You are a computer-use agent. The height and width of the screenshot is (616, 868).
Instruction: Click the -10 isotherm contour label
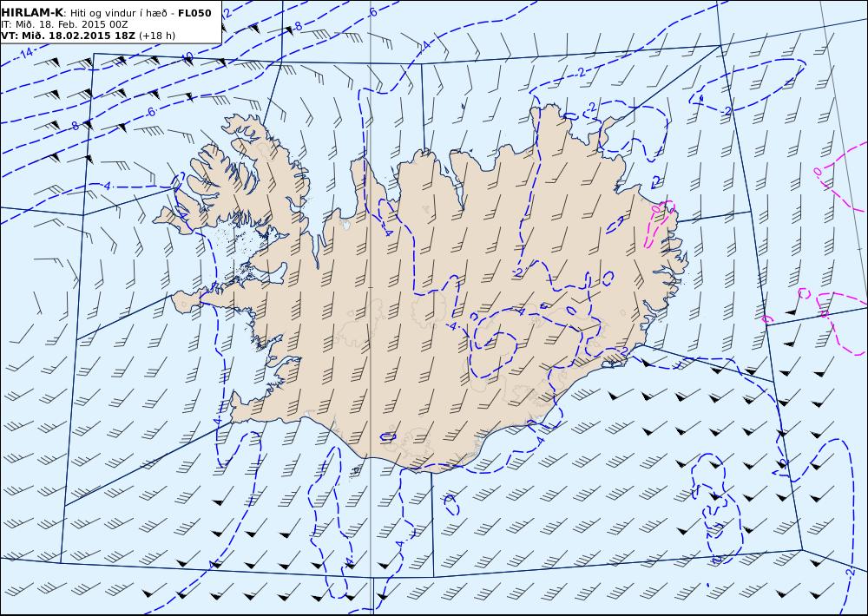(187, 56)
